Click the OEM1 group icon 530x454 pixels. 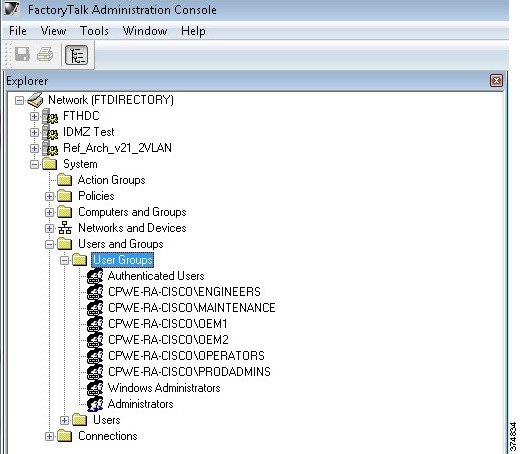pos(95,324)
